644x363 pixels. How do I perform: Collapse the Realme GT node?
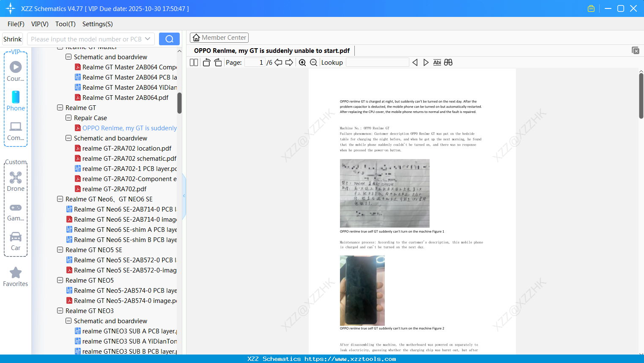60,108
